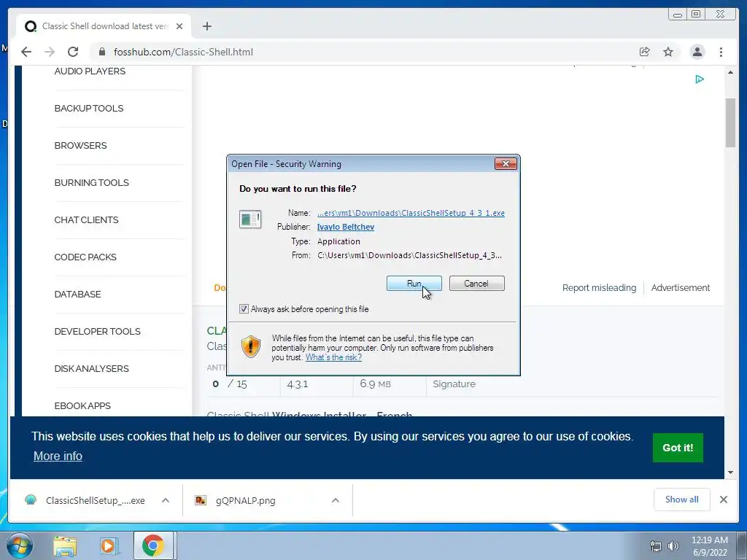
Task: Click Report misleading link
Action: (x=599, y=287)
